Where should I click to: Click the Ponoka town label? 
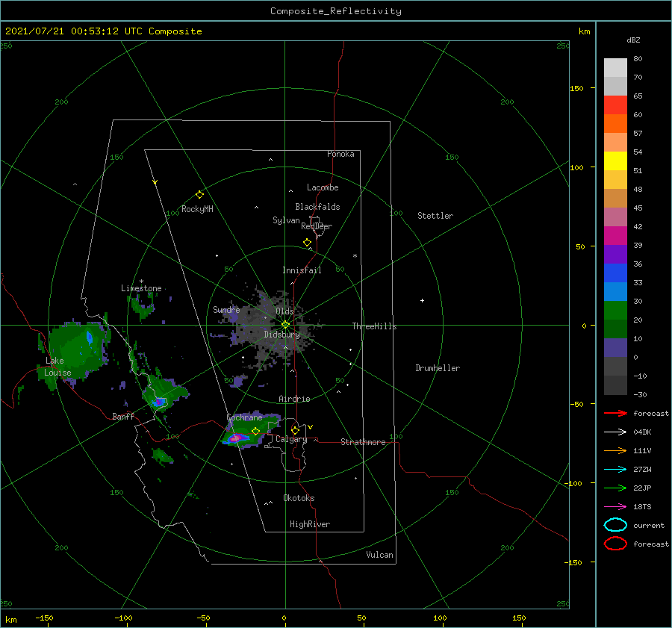[x=340, y=154]
